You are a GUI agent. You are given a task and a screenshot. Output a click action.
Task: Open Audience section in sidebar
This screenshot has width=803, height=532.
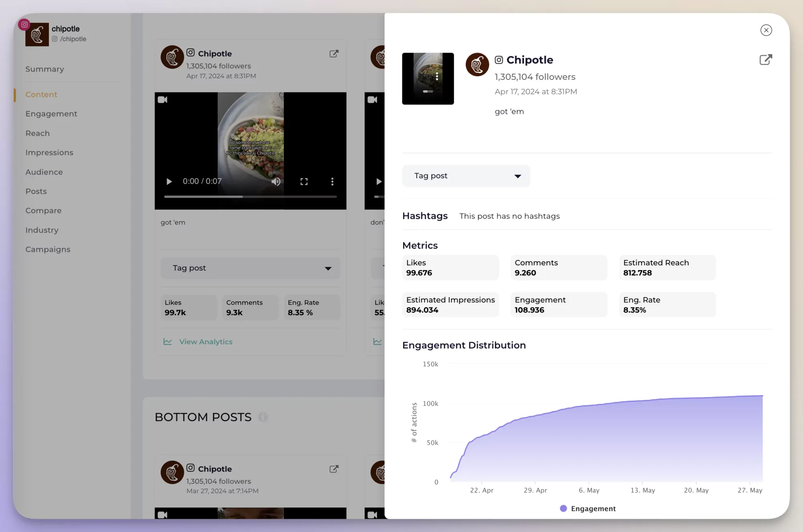point(44,172)
